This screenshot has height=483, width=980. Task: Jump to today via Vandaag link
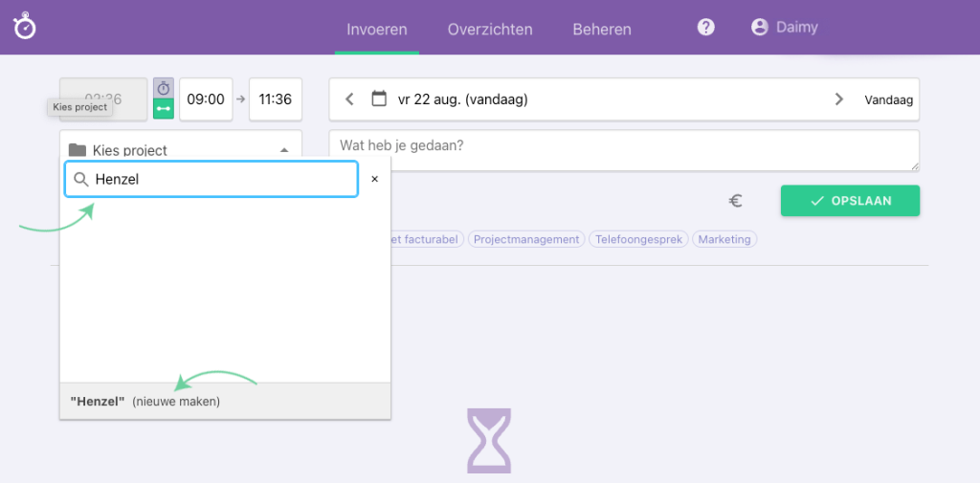coord(889,99)
